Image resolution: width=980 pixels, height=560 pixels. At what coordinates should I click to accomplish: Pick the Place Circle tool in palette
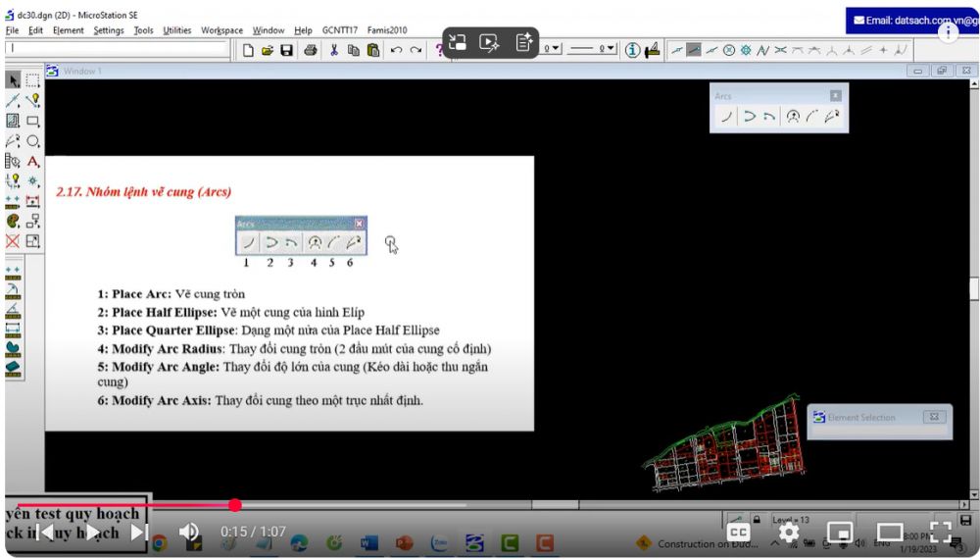(33, 141)
